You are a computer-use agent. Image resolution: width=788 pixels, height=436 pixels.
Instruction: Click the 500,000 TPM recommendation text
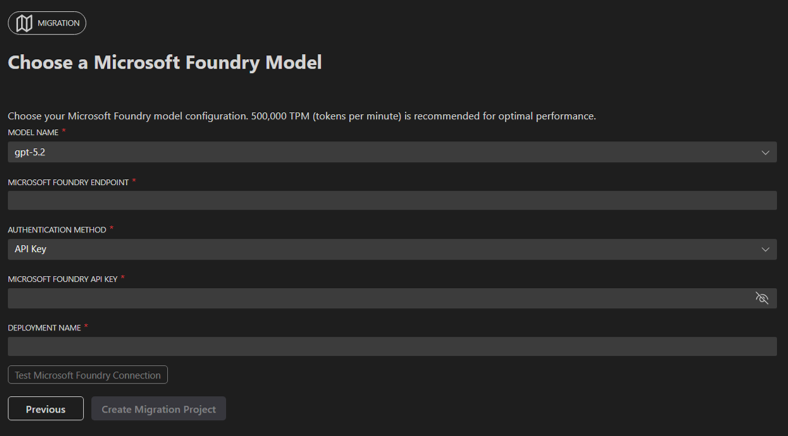(x=424, y=116)
